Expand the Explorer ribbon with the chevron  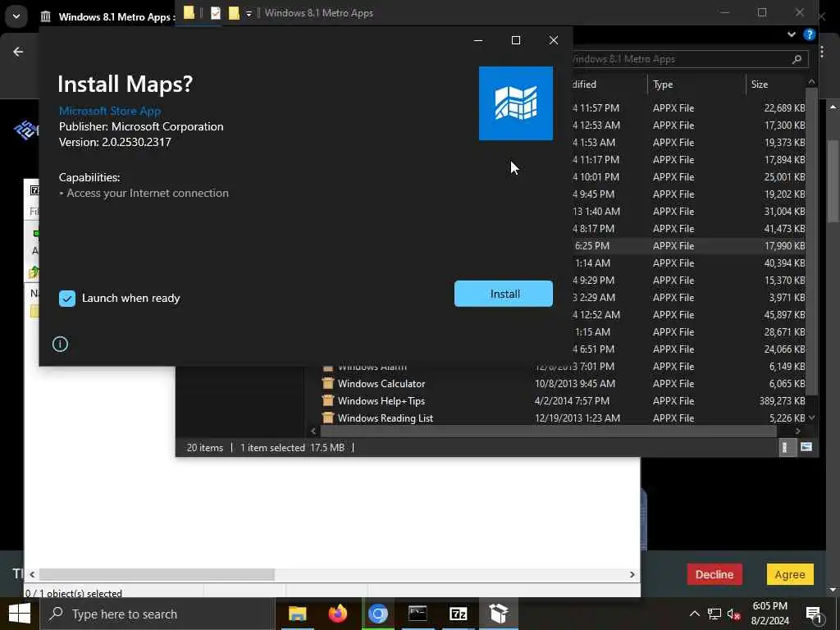[x=792, y=34]
